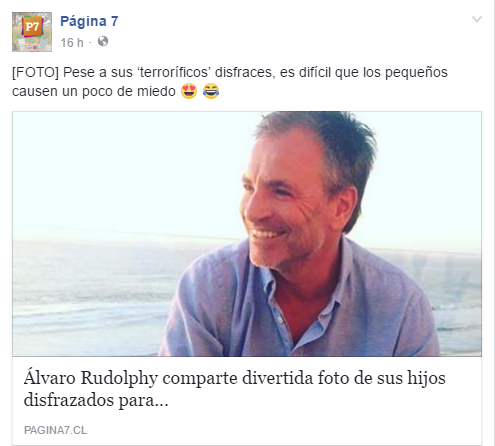Screen dimensions: 495x446
Task: Click the 'causen un poco de miedo' caption line
Action: pyautogui.click(x=94, y=91)
